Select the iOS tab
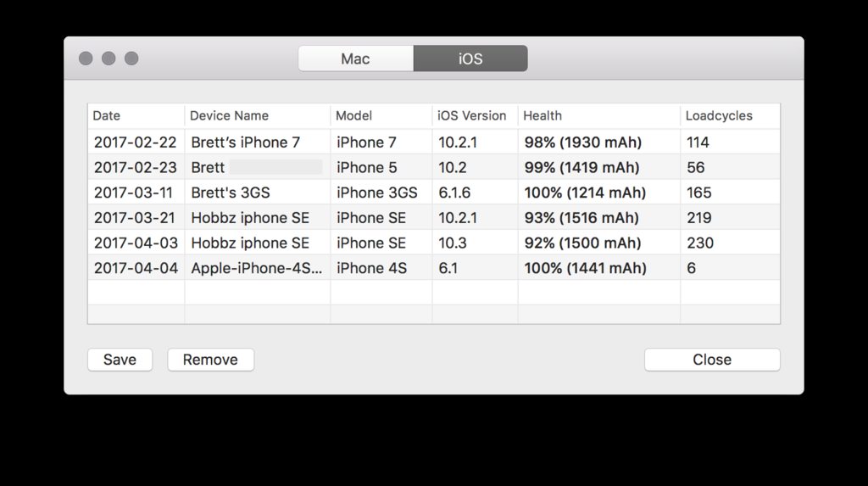Viewport: 868px width, 486px height. [470, 59]
